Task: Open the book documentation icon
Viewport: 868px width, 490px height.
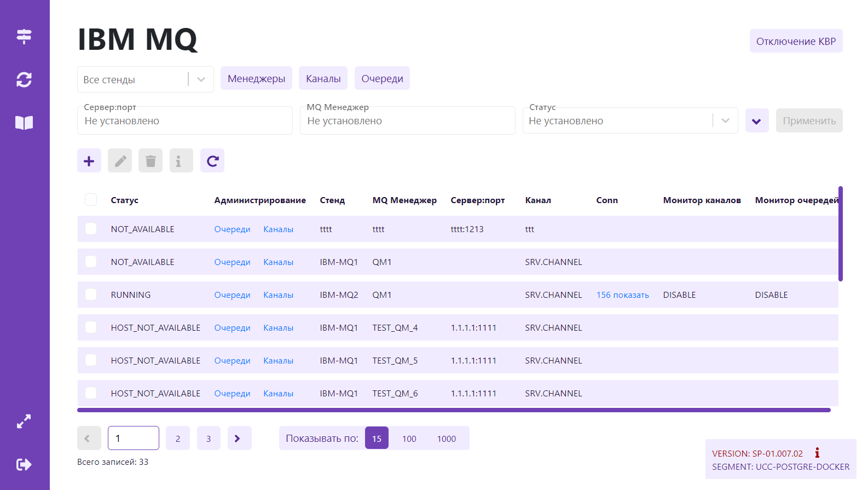Action: (x=24, y=123)
